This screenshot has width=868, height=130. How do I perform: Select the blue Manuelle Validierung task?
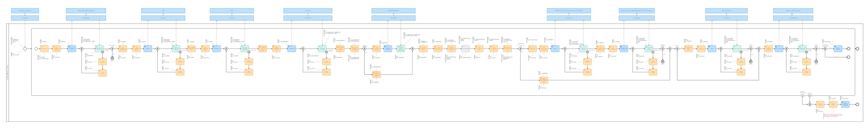388,48
